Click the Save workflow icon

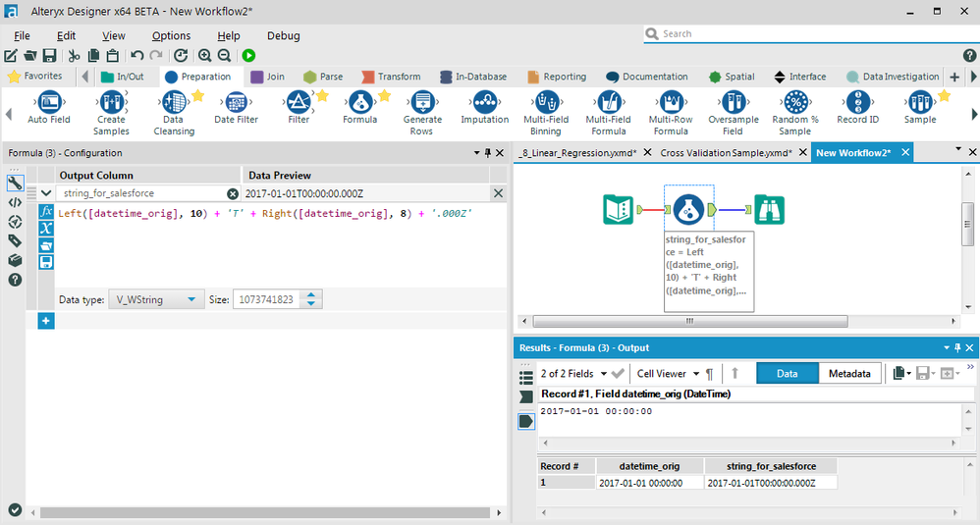click(x=49, y=56)
